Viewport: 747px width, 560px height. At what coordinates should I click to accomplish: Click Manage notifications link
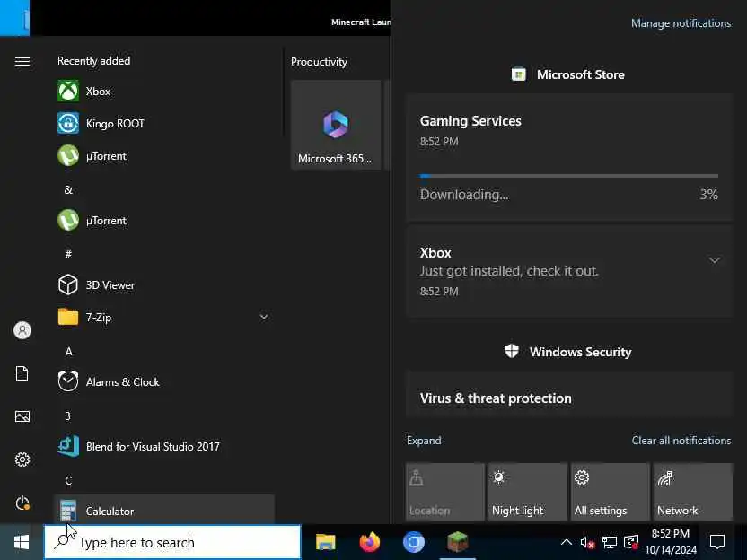coord(681,22)
